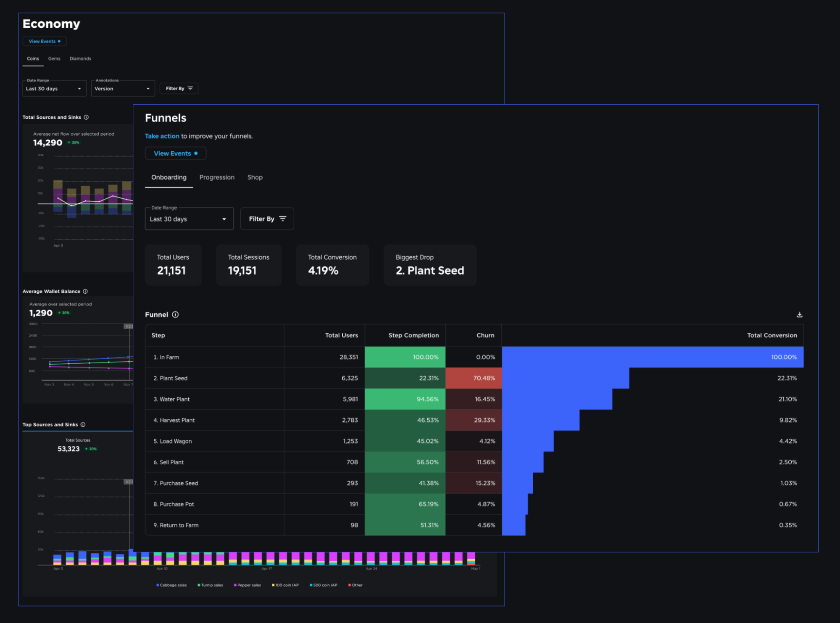Select the Gems tab in Economy
840x623 pixels.
pyautogui.click(x=54, y=58)
